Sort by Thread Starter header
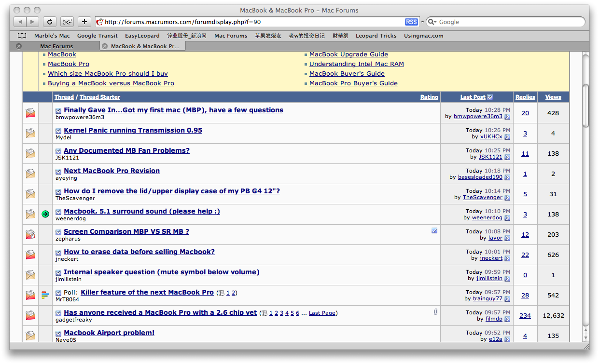The width and height of the screenshot is (599, 364). [100, 97]
